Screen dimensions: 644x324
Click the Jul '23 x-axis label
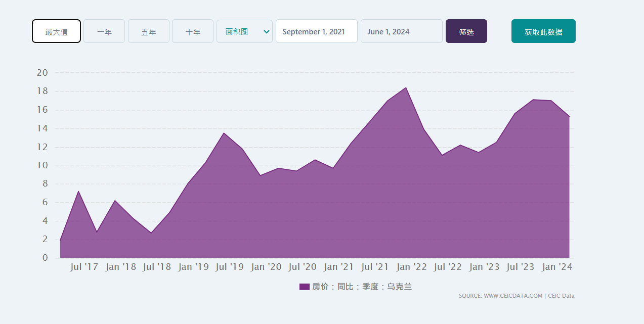[x=520, y=267]
